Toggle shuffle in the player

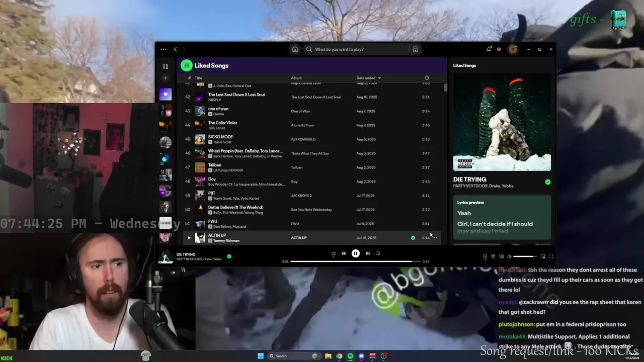[x=333, y=253]
